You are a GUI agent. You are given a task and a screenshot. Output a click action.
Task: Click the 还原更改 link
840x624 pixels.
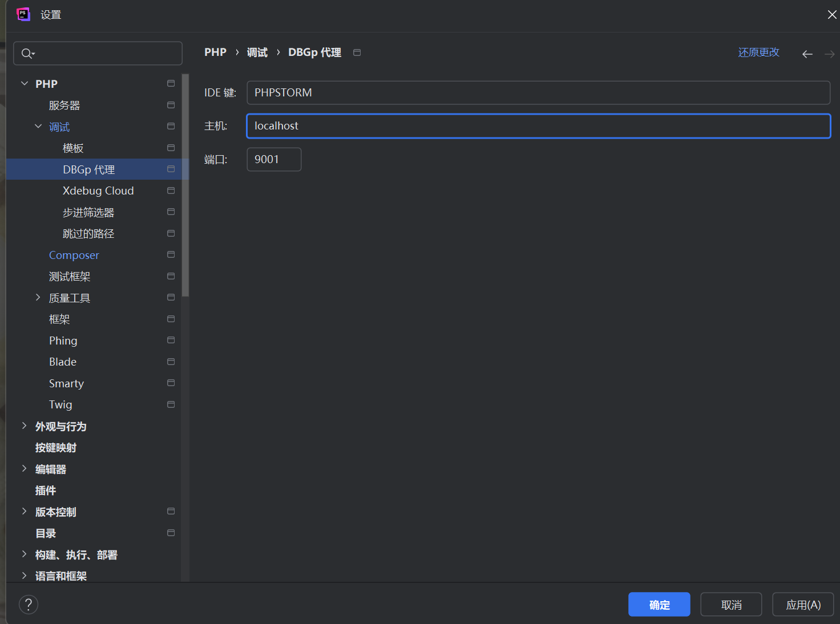pos(758,52)
